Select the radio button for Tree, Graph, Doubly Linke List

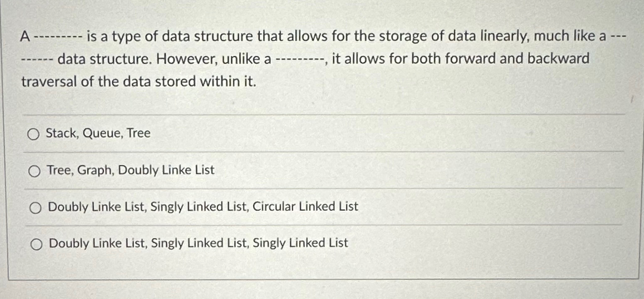coord(35,171)
